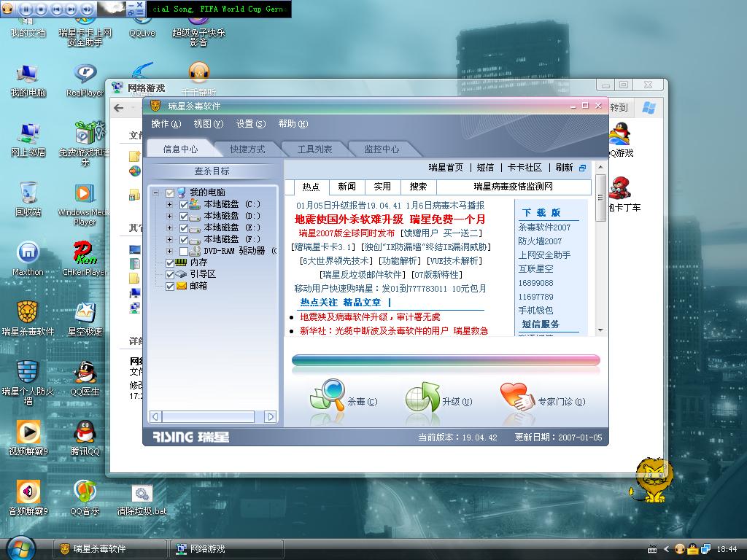
Task: Toggle the 引导区 boot sector checkbox
Action: (170, 274)
